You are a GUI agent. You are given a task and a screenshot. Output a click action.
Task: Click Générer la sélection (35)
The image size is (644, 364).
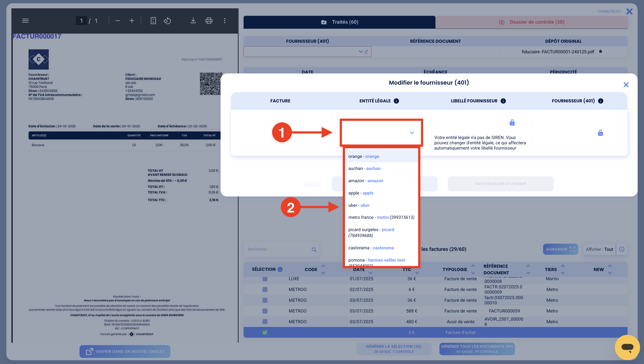click(394, 349)
